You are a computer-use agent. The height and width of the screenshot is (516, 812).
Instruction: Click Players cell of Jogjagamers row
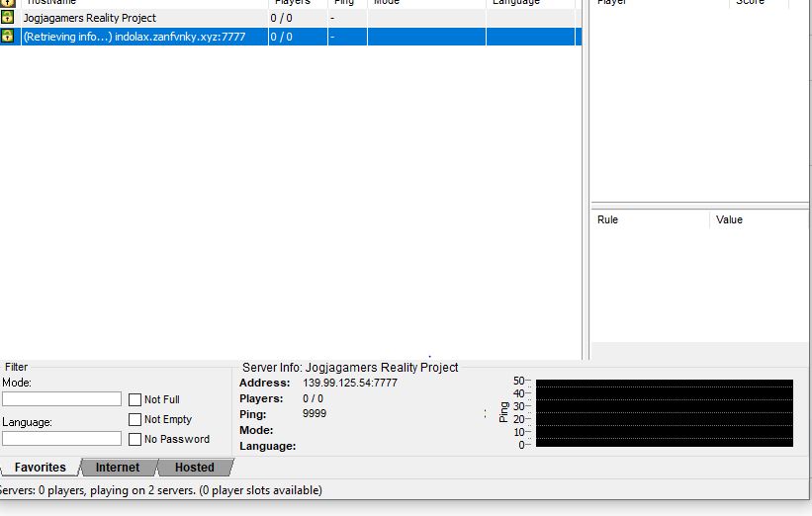pyautogui.click(x=298, y=18)
